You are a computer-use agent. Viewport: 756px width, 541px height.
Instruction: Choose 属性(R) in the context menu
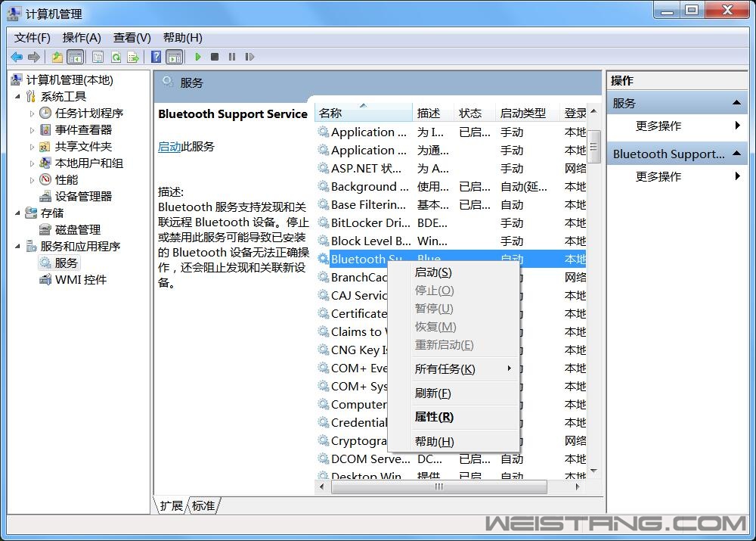pos(453,417)
